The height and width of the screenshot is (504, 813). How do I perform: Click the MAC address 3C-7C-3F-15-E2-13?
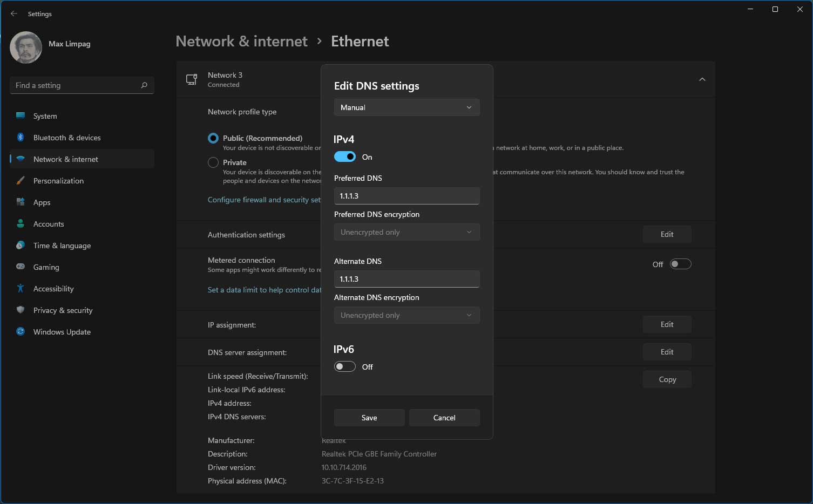(353, 481)
